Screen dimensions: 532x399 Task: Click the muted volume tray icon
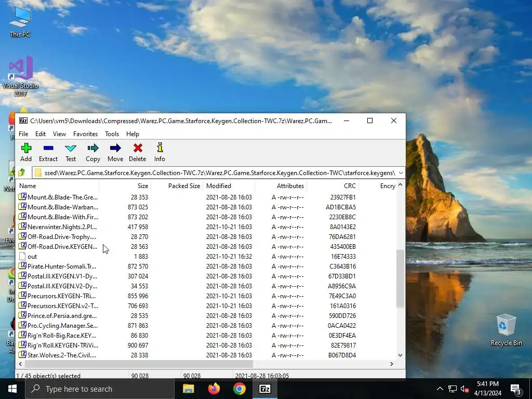coord(464,389)
